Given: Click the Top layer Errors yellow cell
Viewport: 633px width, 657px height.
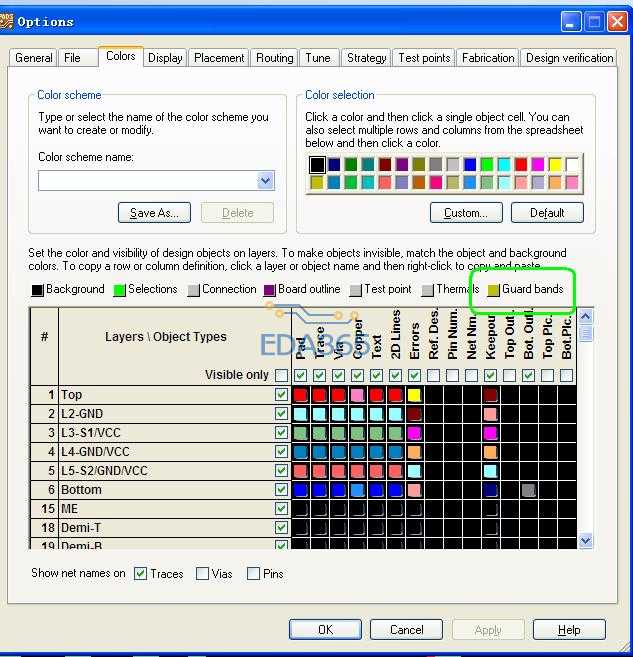Looking at the screenshot, I should click(414, 395).
